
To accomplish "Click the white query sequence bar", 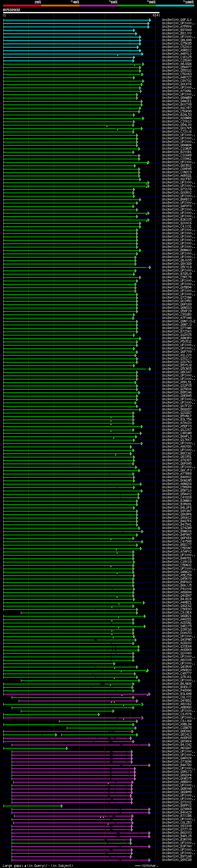I will [81, 13].
